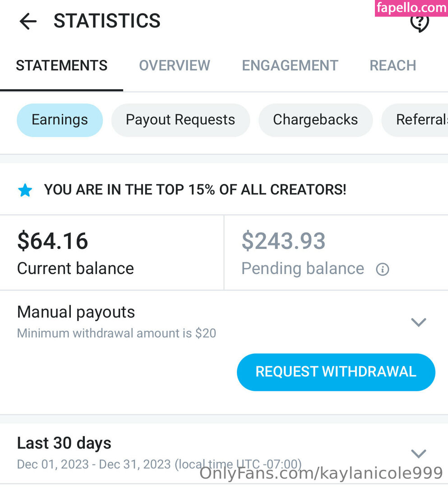
Task: Click the fapello.com pink badge
Action: coord(411,8)
